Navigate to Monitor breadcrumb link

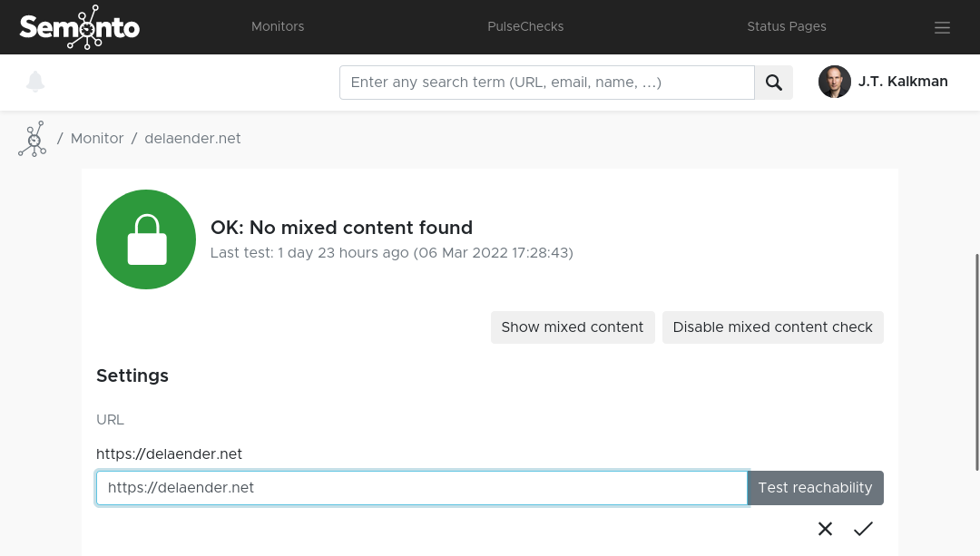97,139
